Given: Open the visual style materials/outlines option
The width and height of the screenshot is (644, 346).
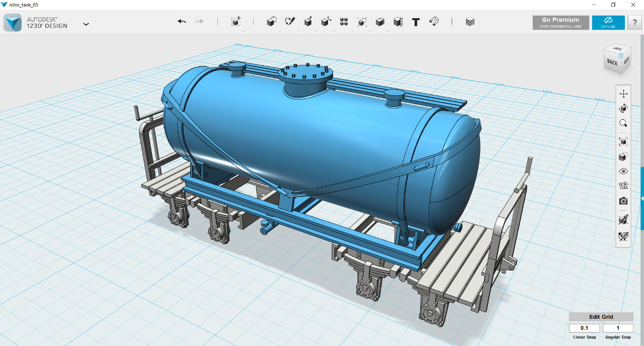Looking at the screenshot, I should (623, 157).
